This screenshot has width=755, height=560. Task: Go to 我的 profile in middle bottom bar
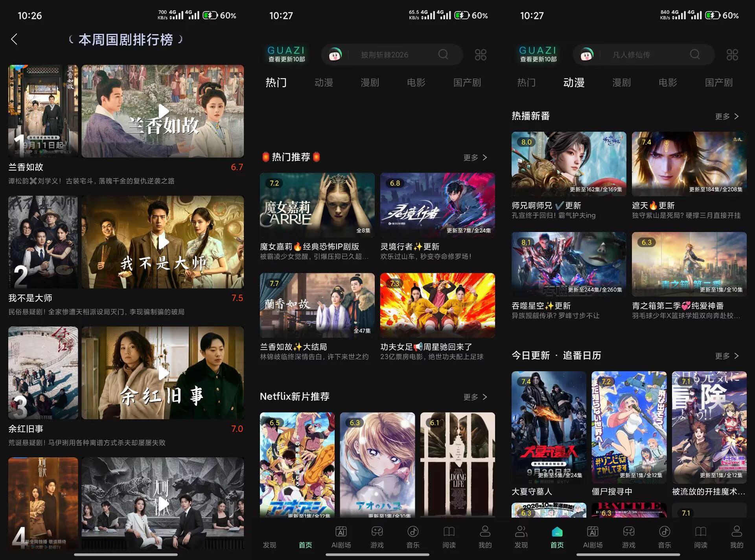point(485,537)
